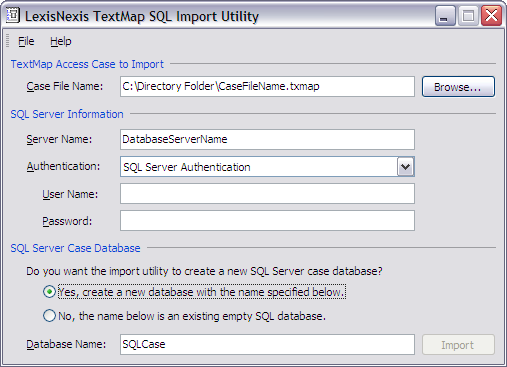The width and height of the screenshot is (507, 367).
Task: Maximize the Import Utility window
Action: click(x=468, y=16)
